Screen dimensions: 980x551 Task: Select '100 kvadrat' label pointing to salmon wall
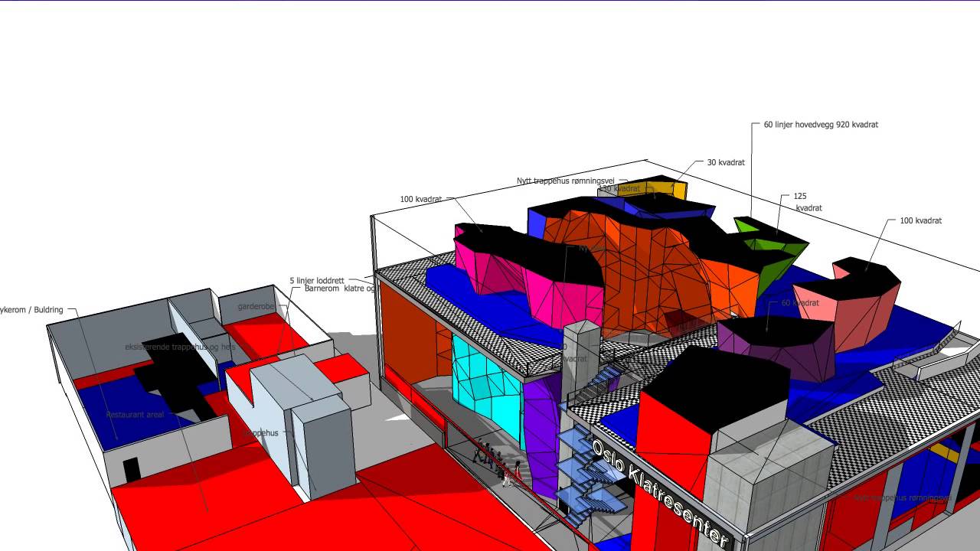pos(920,220)
